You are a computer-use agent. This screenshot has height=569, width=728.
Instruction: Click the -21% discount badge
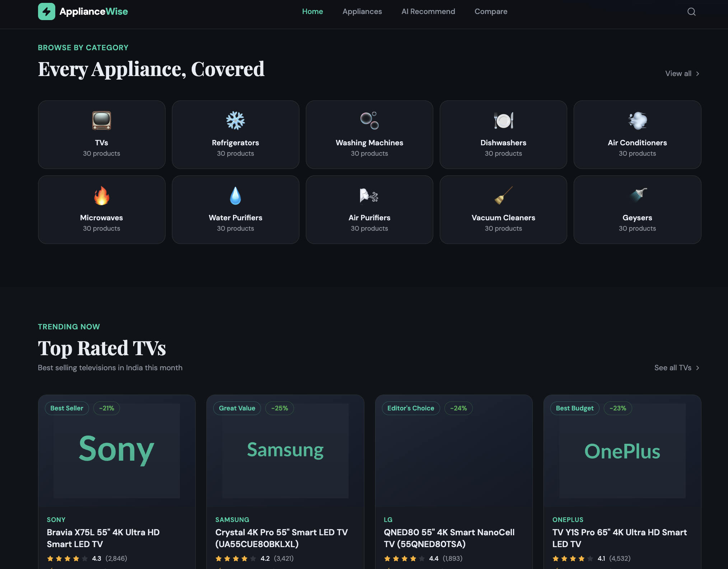(x=107, y=408)
